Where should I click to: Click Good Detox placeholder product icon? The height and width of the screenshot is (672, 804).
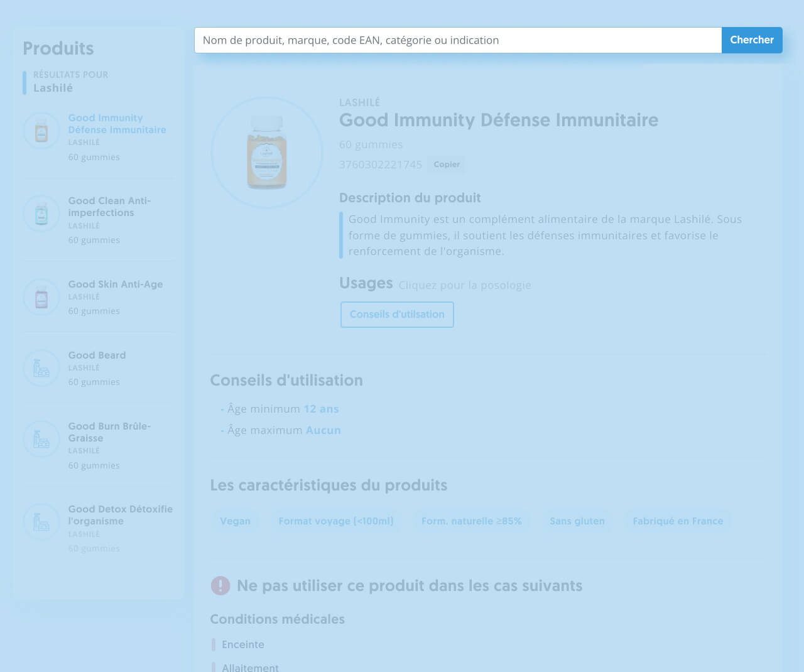[x=41, y=522]
